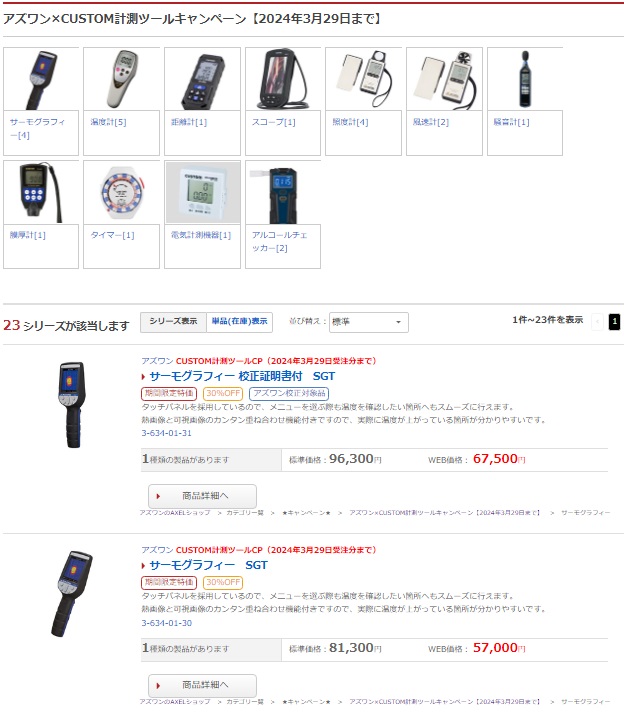Open the distance meter (距離計) category image
The height and width of the screenshot is (716, 624).
tap(202, 79)
